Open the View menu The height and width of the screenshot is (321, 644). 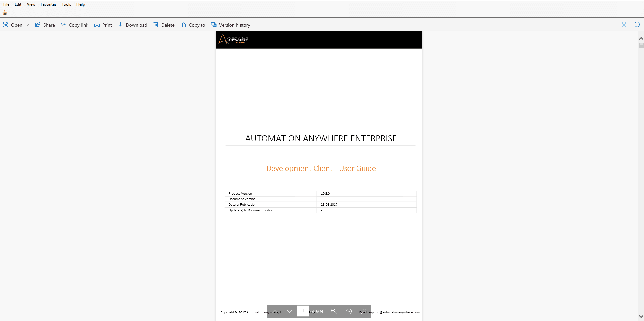[31, 4]
